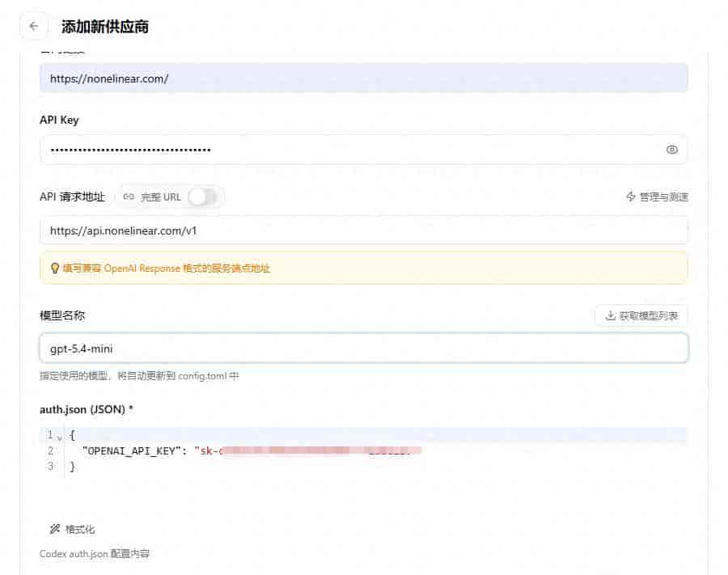
Task: Edit the API request address field
Action: coord(363,230)
